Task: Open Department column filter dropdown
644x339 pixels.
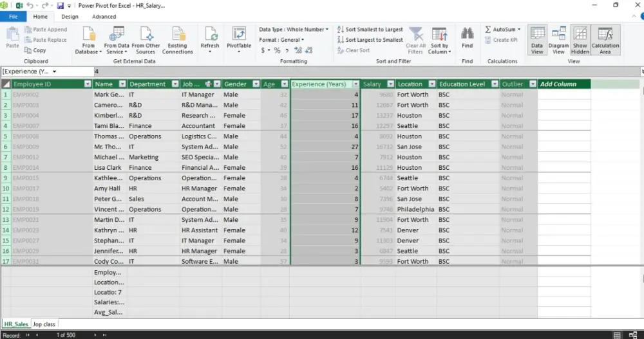Action: click(175, 84)
